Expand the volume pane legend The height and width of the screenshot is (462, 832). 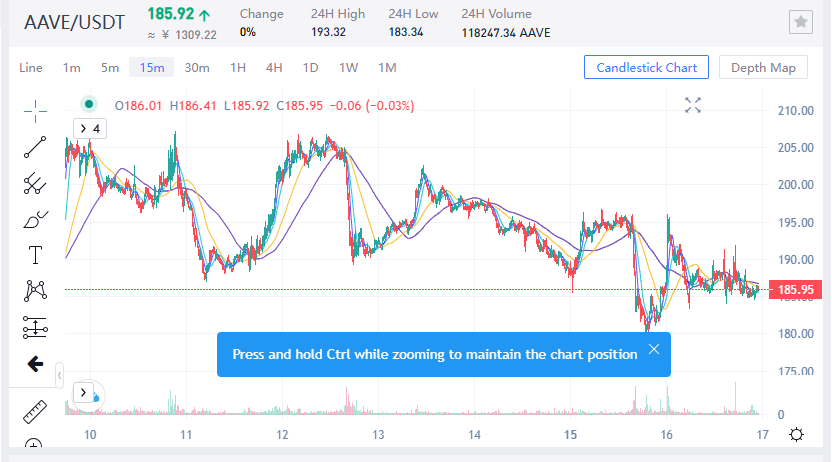pyautogui.click(x=83, y=393)
